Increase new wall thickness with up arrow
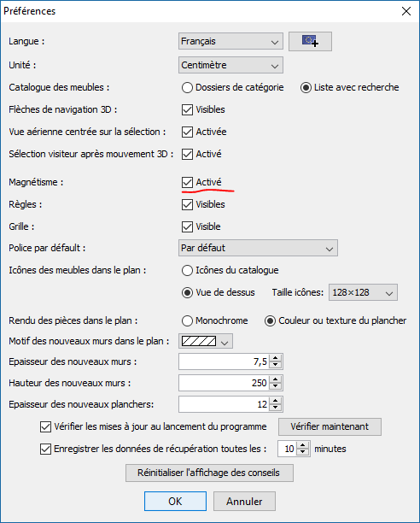The height and width of the screenshot is (523, 420). 276,358
